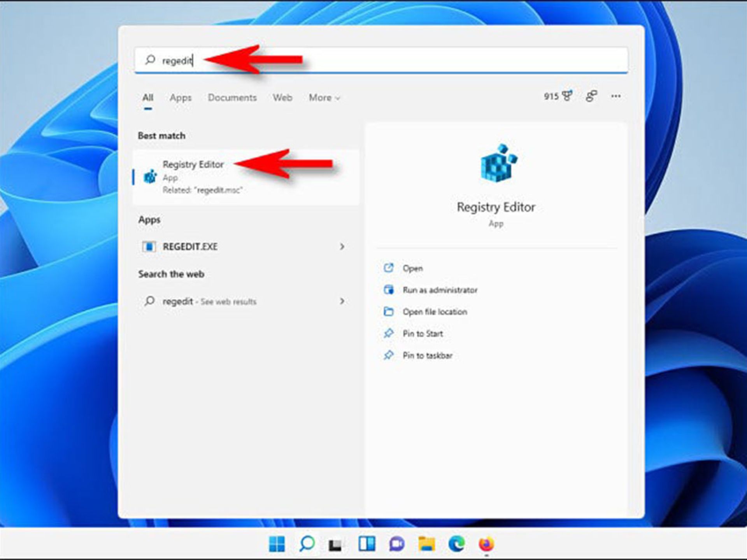Click the regedit search input field
Image resolution: width=747 pixels, height=560 pixels.
click(x=381, y=60)
